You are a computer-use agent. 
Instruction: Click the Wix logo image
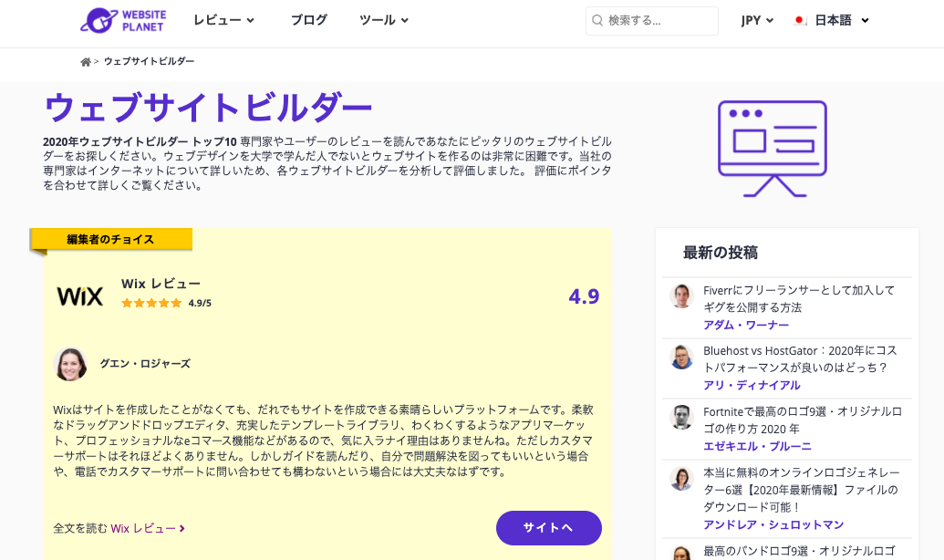80,296
